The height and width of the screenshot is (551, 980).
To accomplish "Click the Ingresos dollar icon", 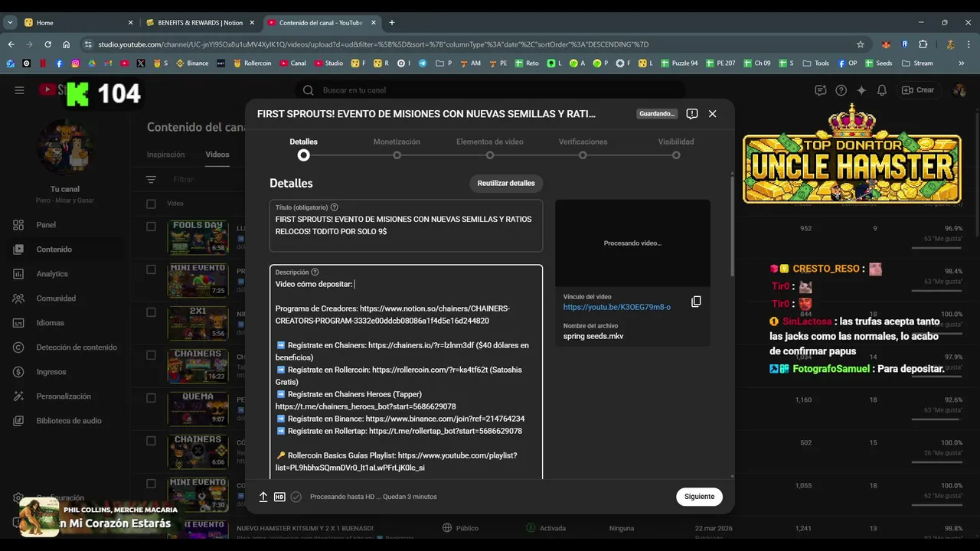I will 18,372.
